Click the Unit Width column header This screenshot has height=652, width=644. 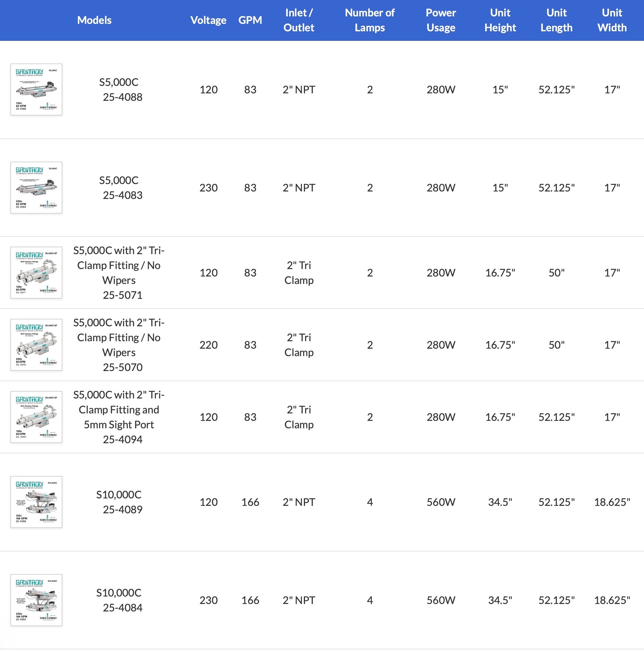612,20
